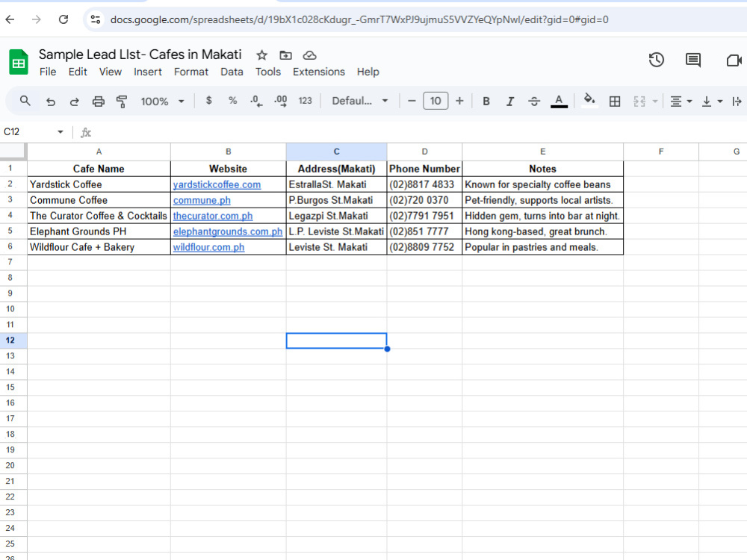Open the Help menu
This screenshot has height=560, width=747.
tap(368, 72)
